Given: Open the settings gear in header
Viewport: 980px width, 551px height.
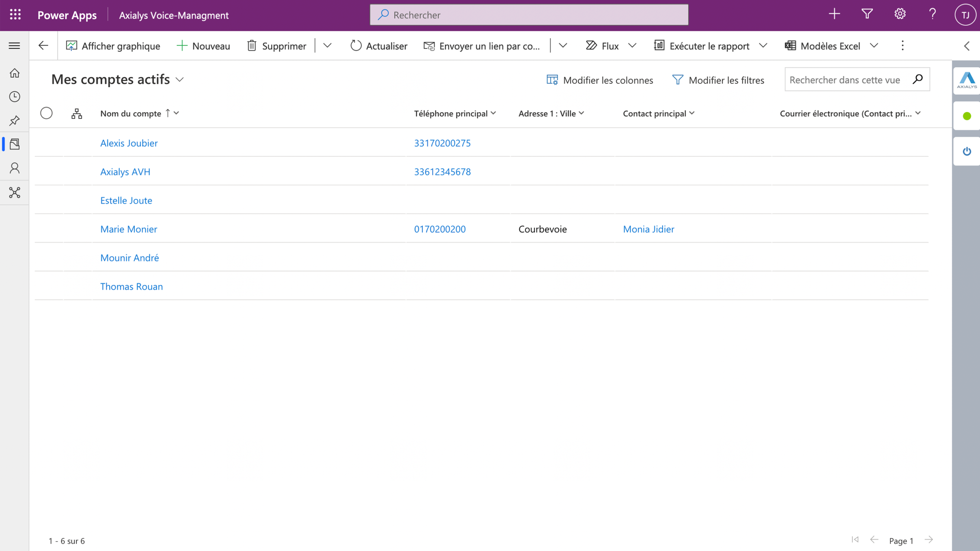Looking at the screenshot, I should pyautogui.click(x=900, y=15).
